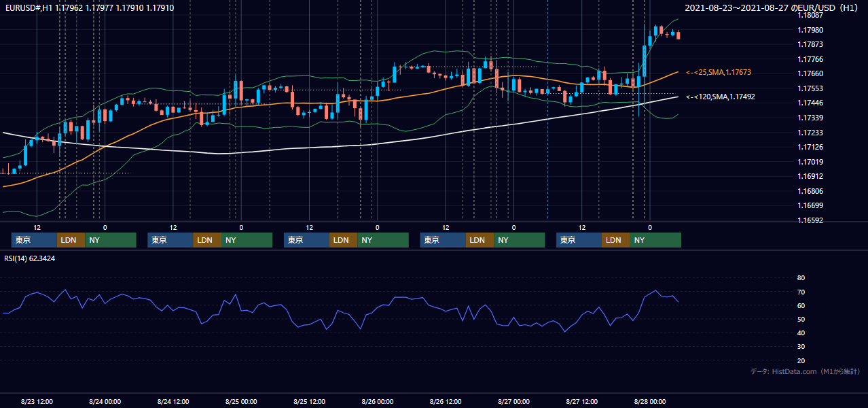Click price axis value 1.17019

[811, 162]
